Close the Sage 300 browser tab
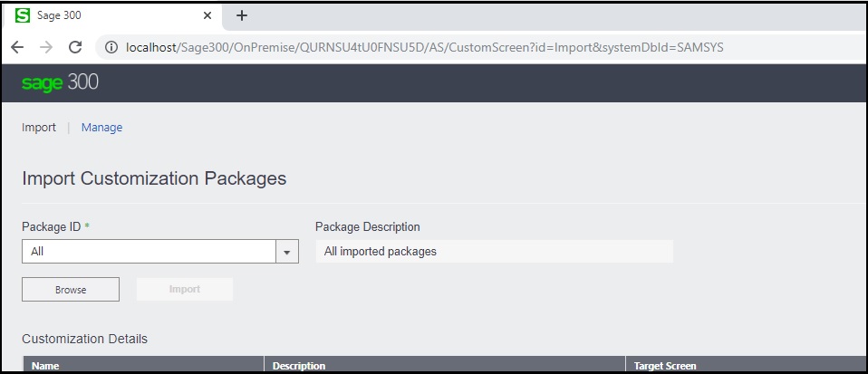 207,15
